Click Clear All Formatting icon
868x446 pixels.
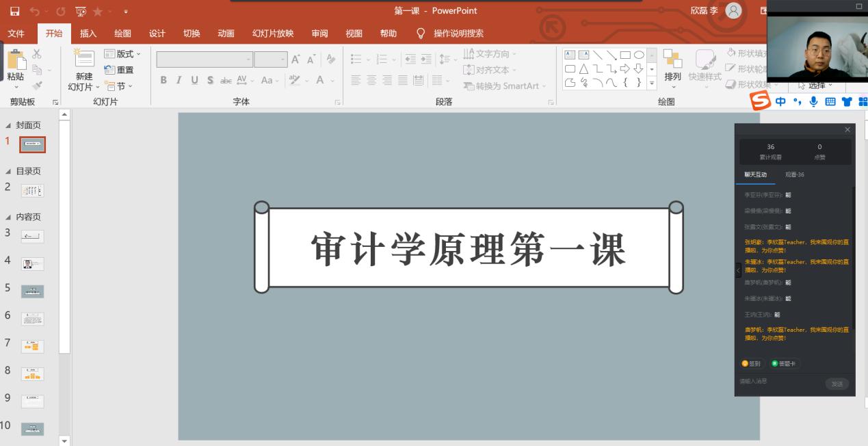coord(331,60)
